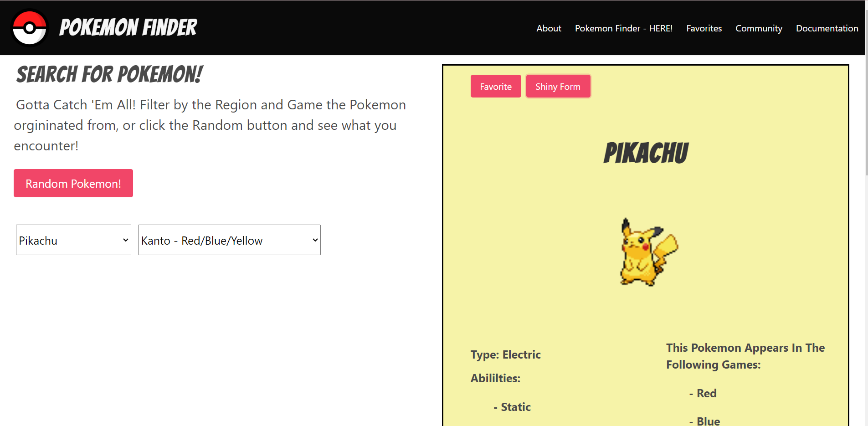Open the Favorites nav item

coord(704,28)
